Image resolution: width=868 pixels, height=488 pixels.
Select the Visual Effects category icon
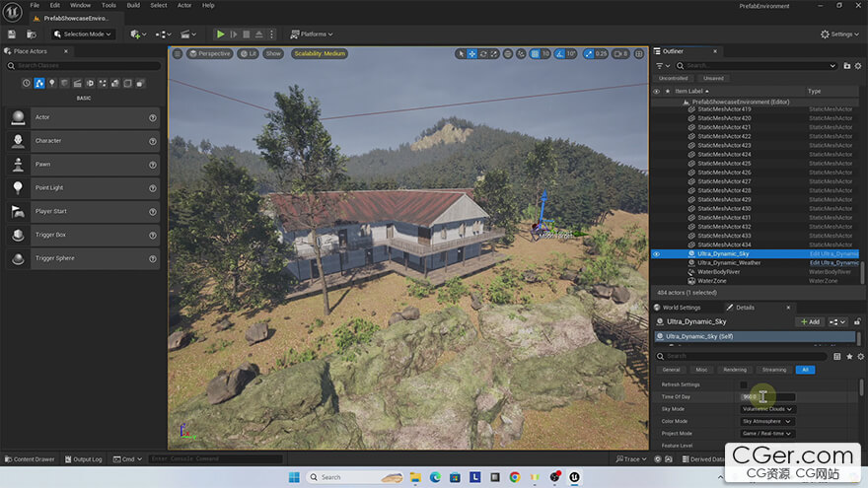103,83
